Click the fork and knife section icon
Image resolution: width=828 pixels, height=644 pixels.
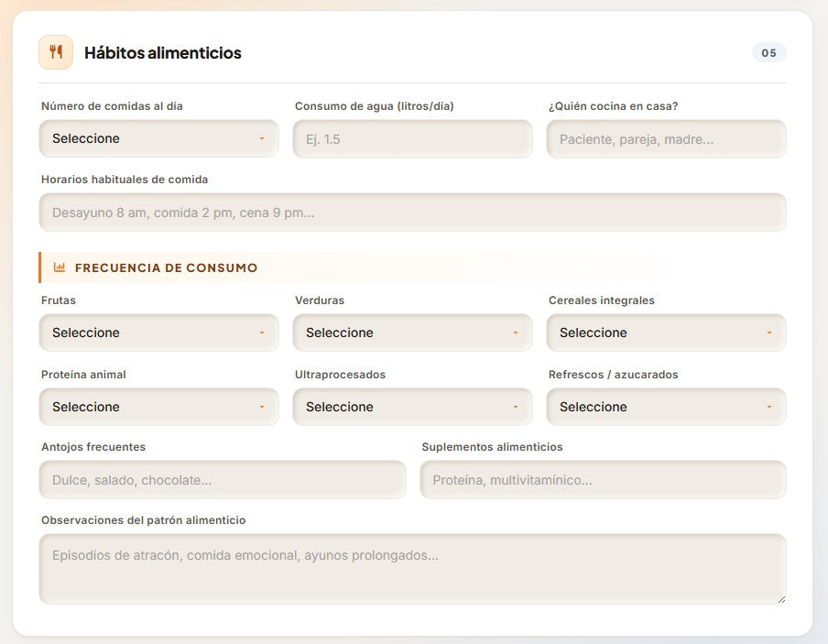[56, 52]
